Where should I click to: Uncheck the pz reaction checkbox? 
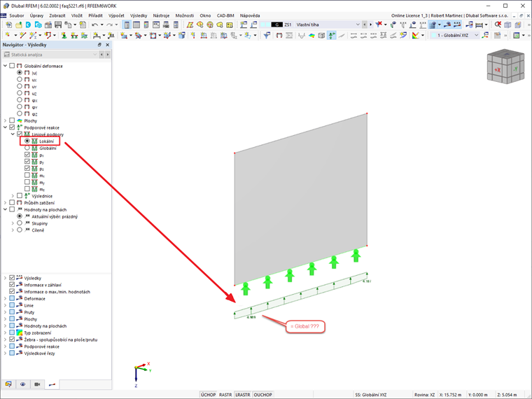[27, 168]
